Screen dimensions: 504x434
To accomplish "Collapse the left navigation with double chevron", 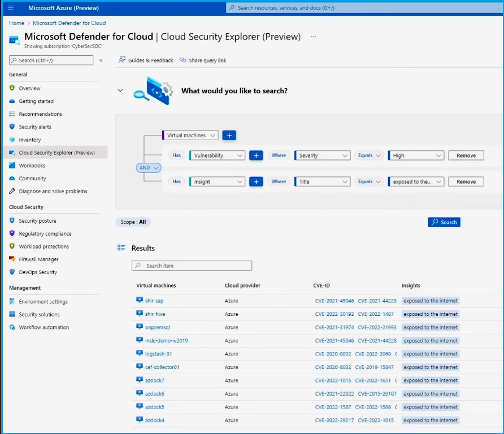I will click(x=101, y=60).
